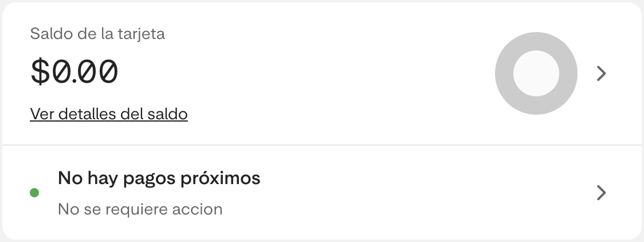The image size is (644, 242).
Task: Click the white center of the donut chart
Action: click(536, 73)
